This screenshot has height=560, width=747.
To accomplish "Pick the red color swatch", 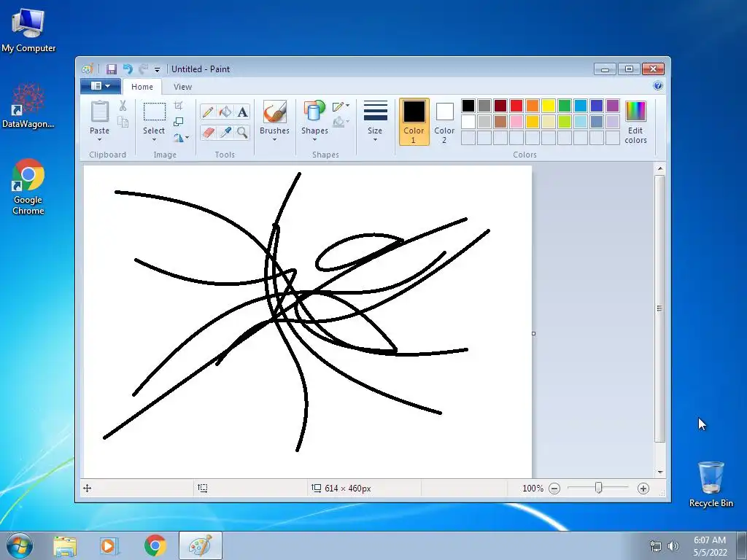I will [516, 106].
